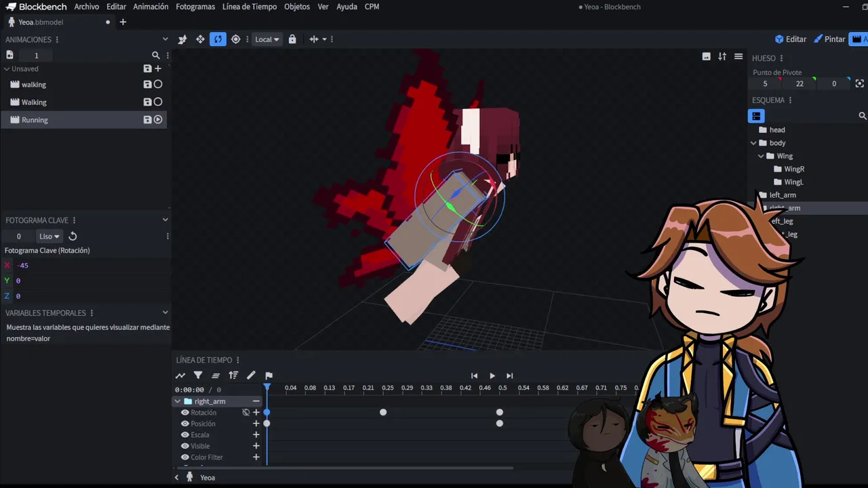Screen dimensions: 868x488
Task: Open the Fotogramas menu
Action: click(x=195, y=7)
